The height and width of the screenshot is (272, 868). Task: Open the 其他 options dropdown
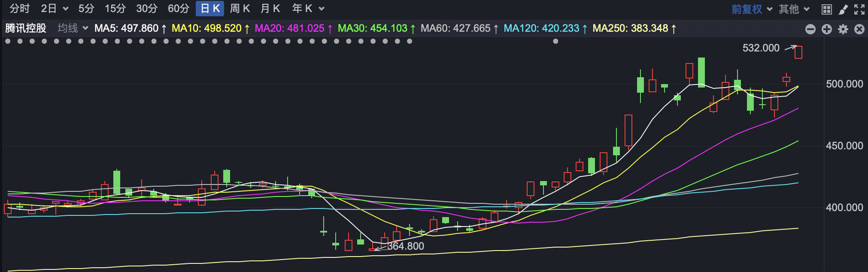pyautogui.click(x=794, y=9)
